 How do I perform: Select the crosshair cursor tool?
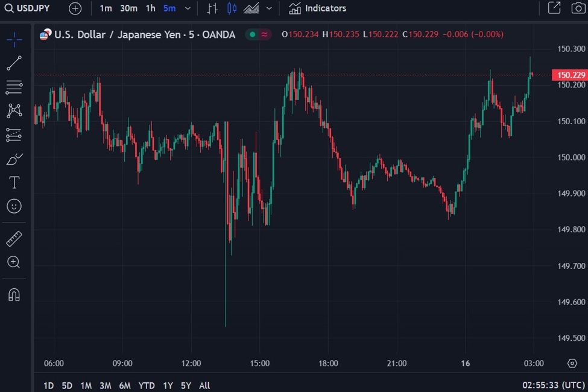pos(14,40)
